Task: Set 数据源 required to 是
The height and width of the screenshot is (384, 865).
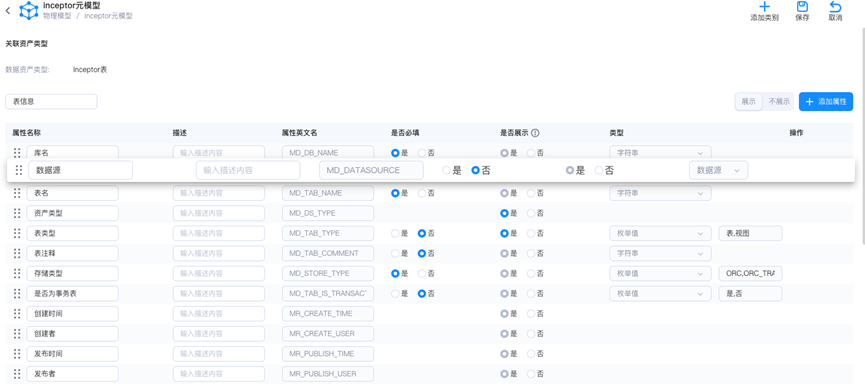Action: coord(447,170)
